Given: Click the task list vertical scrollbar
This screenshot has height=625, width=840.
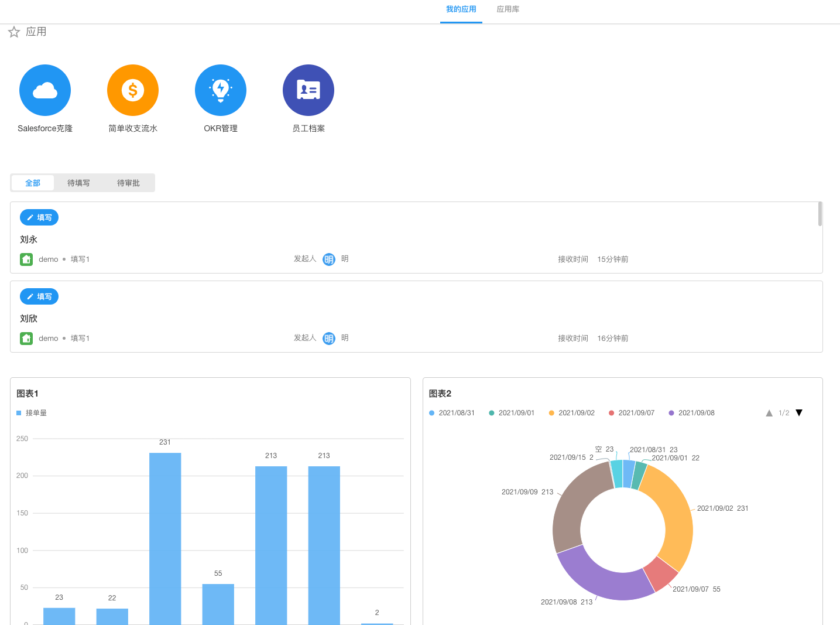Looking at the screenshot, I should click(x=820, y=214).
